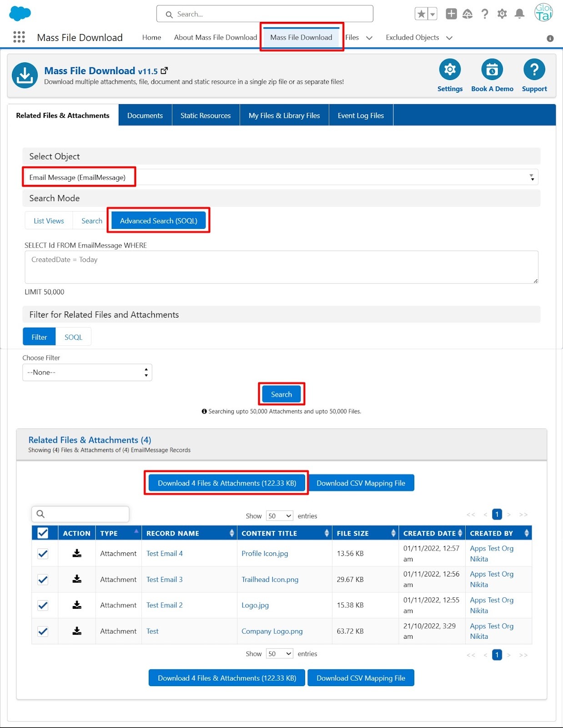This screenshot has width=563, height=728.
Task: Click the Mass File Download app logo
Action: click(25, 75)
